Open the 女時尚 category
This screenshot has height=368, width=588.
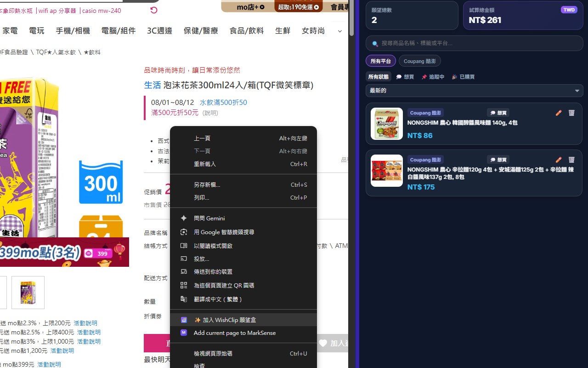click(x=313, y=31)
